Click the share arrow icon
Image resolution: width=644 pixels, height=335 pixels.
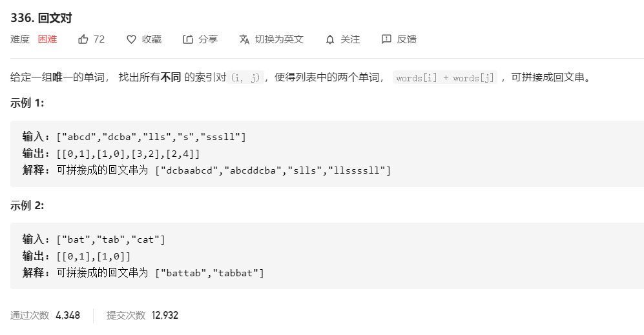[x=188, y=39]
